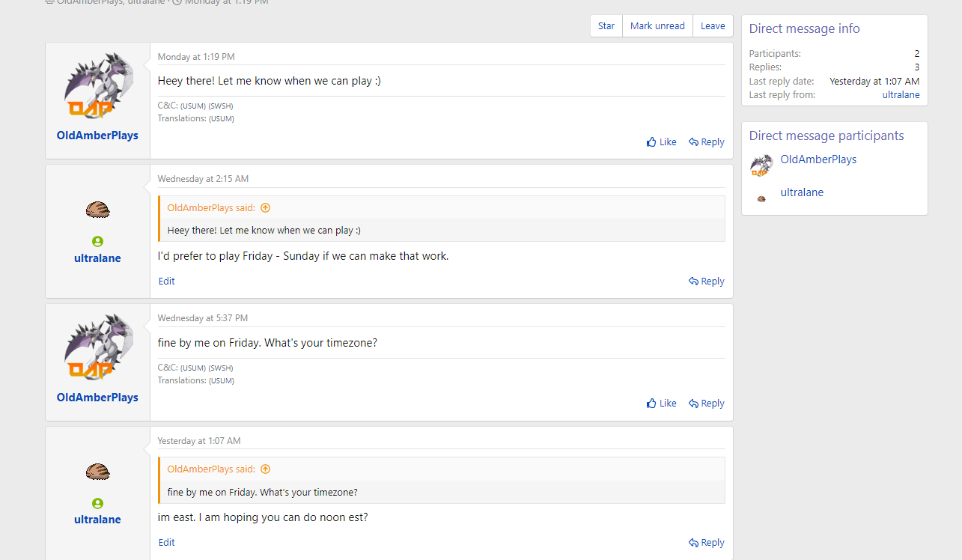Open 'OldAmberPlays said:' link in Yesterday 1:07 AM quote
This screenshot has height=560, width=962.
click(211, 469)
